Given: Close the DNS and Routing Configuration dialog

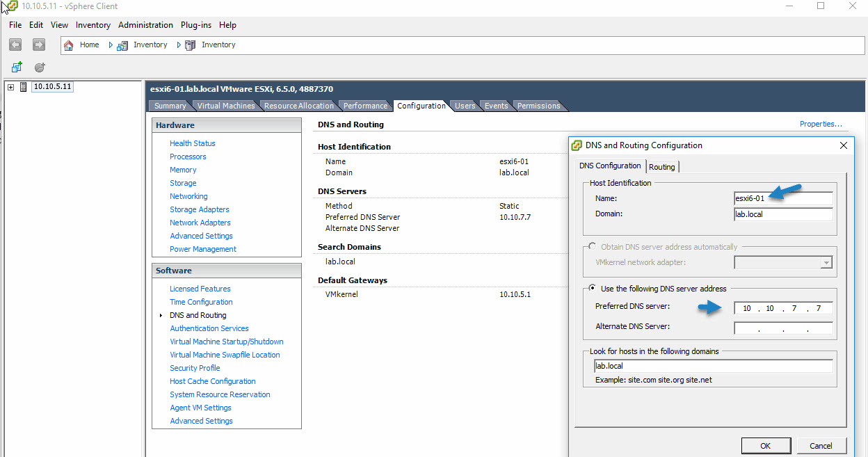Looking at the screenshot, I should 843,145.
